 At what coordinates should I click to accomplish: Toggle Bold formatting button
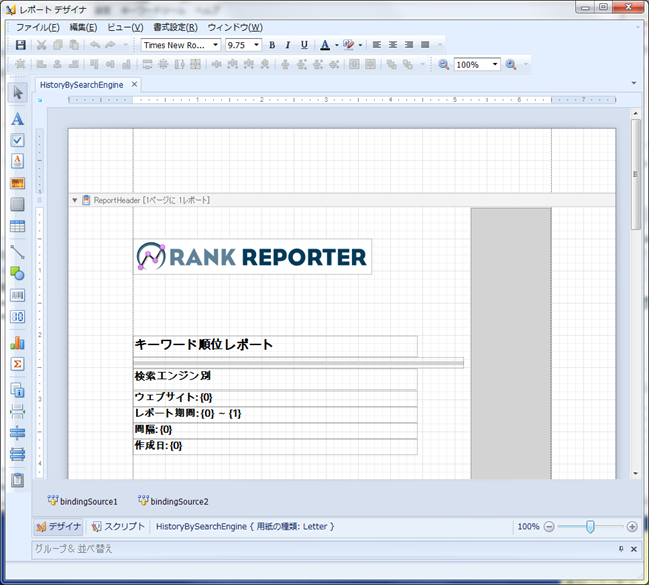coord(272,45)
